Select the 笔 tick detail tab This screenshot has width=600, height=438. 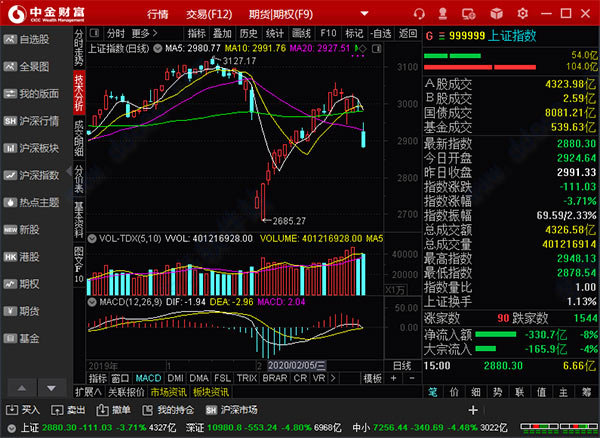(x=433, y=392)
